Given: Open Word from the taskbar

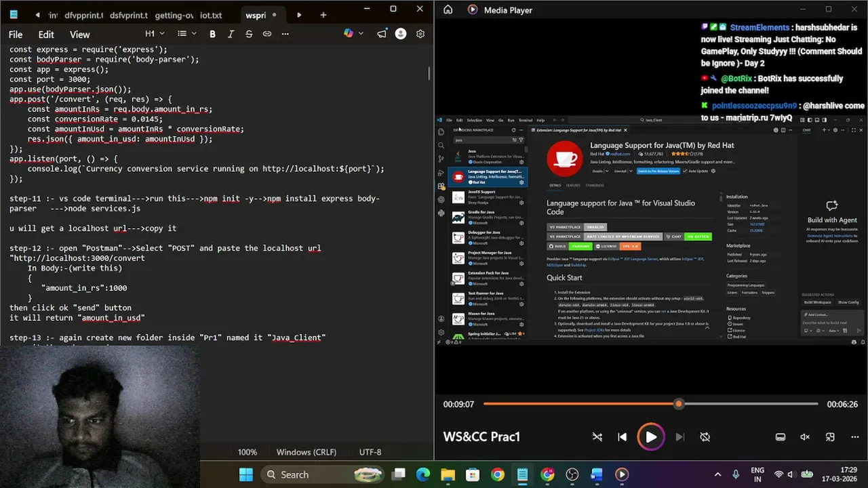Looking at the screenshot, I should (x=597, y=474).
